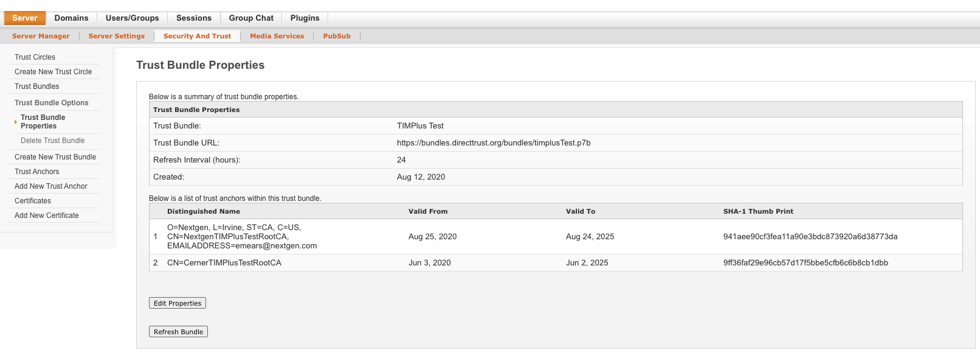This screenshot has width=980, height=361.
Task: Switch to the Users/Groups tab
Action: click(132, 18)
